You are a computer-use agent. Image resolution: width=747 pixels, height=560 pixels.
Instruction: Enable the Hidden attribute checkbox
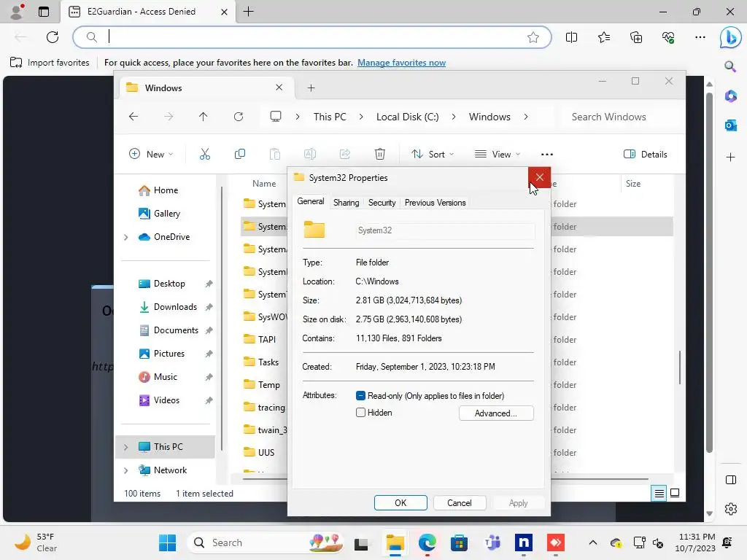click(x=360, y=413)
